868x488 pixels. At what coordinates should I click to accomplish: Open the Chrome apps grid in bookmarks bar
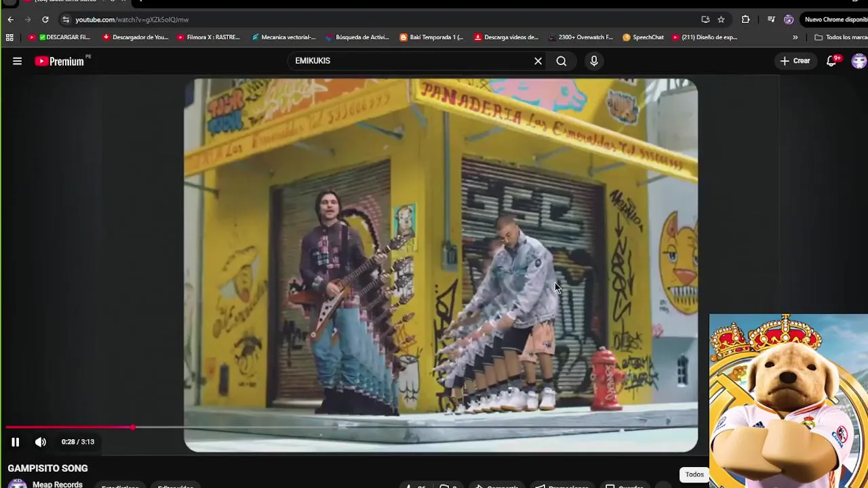[9, 37]
